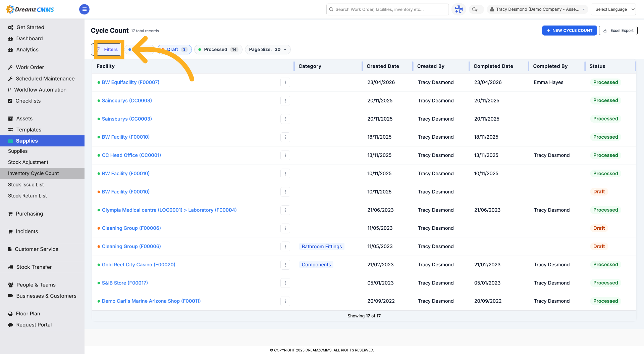The width and height of the screenshot is (644, 354).
Task: Open Stock Issue List menu item
Action: coord(26,185)
